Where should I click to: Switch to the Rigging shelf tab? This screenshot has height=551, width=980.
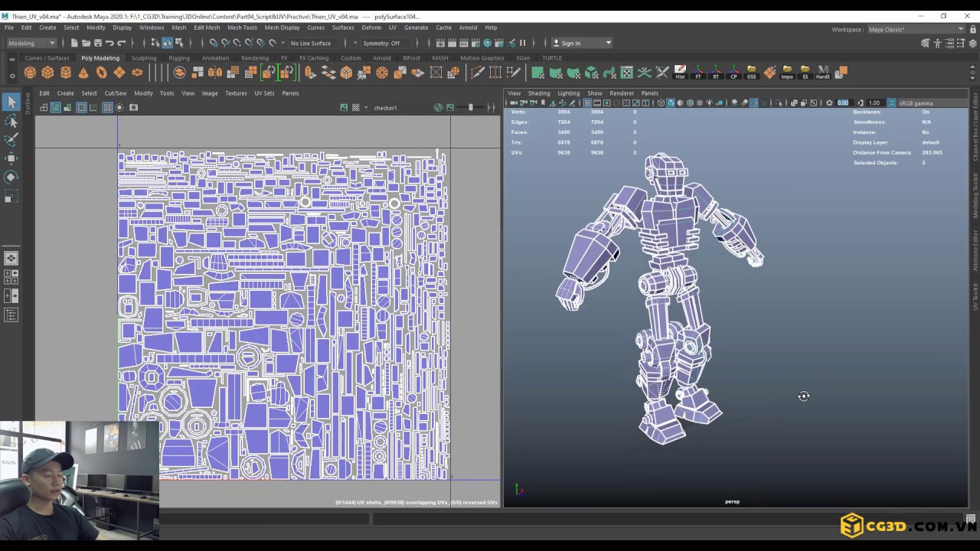click(x=179, y=58)
